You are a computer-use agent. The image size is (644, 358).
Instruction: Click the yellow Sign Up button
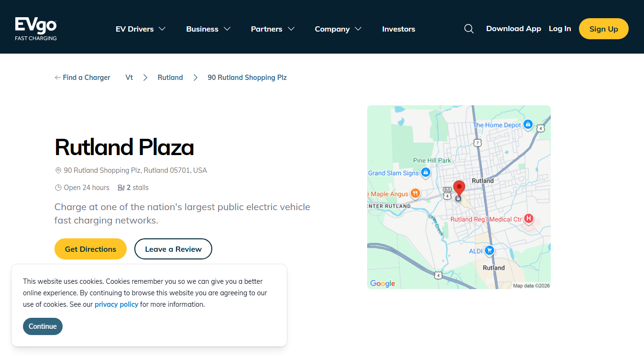pyautogui.click(x=604, y=29)
